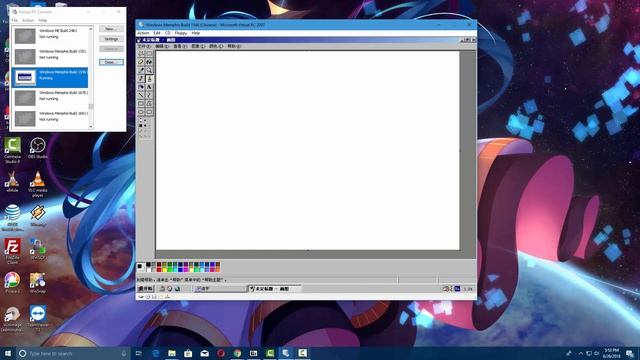
Task: Select Windows Memphis Build 1676 virtual machine
Action: (50, 98)
